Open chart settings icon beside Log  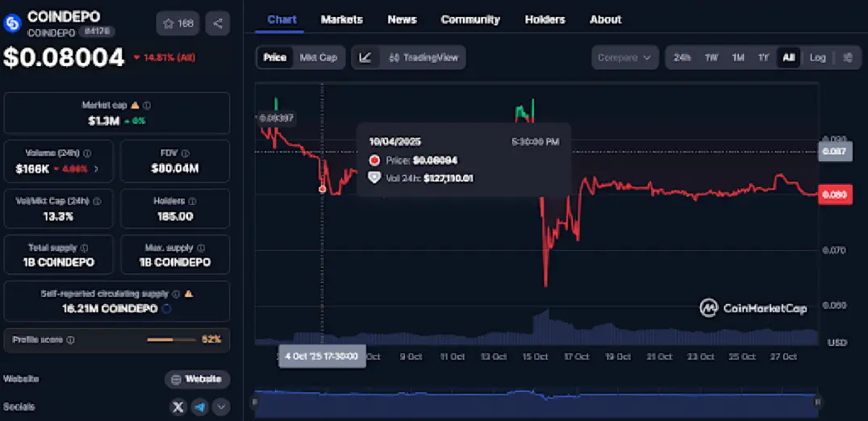(x=847, y=57)
